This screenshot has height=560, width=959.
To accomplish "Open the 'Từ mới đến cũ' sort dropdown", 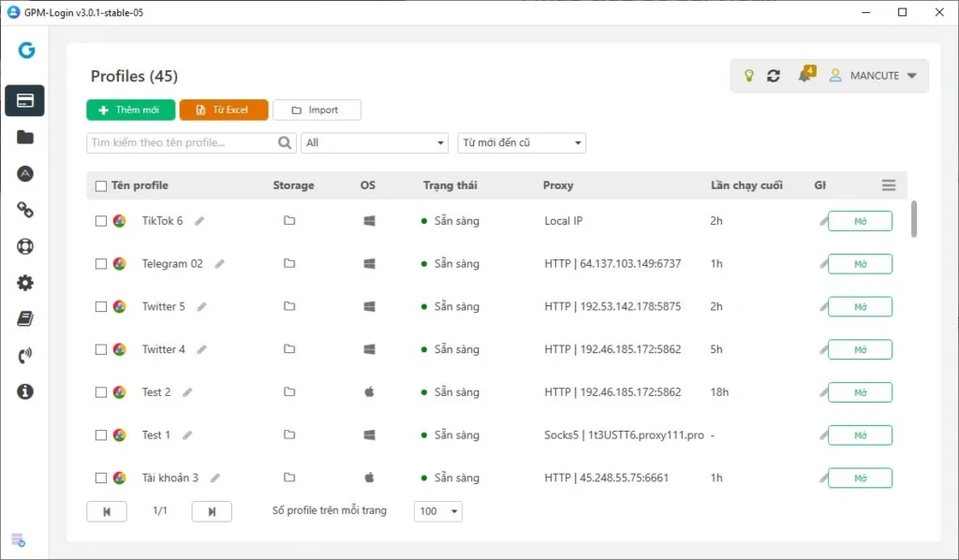I will coord(522,143).
